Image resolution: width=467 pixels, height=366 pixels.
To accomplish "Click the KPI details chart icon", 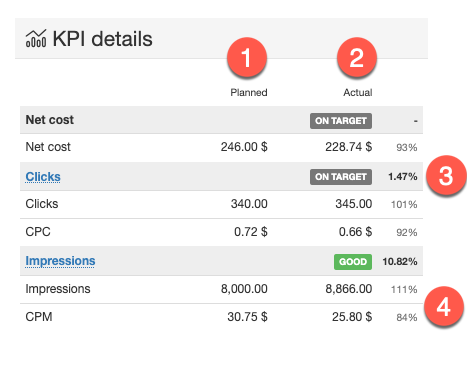I will click(x=36, y=39).
